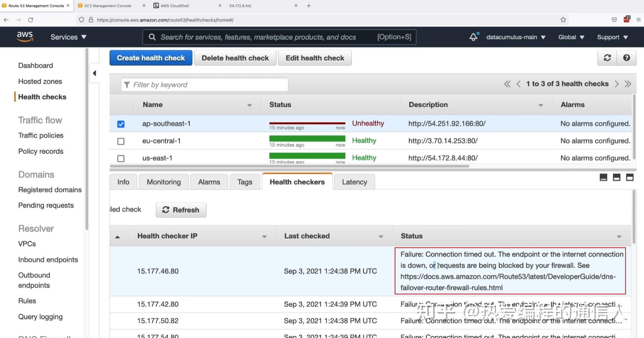Open Query logging in the sidebar

coord(40,317)
